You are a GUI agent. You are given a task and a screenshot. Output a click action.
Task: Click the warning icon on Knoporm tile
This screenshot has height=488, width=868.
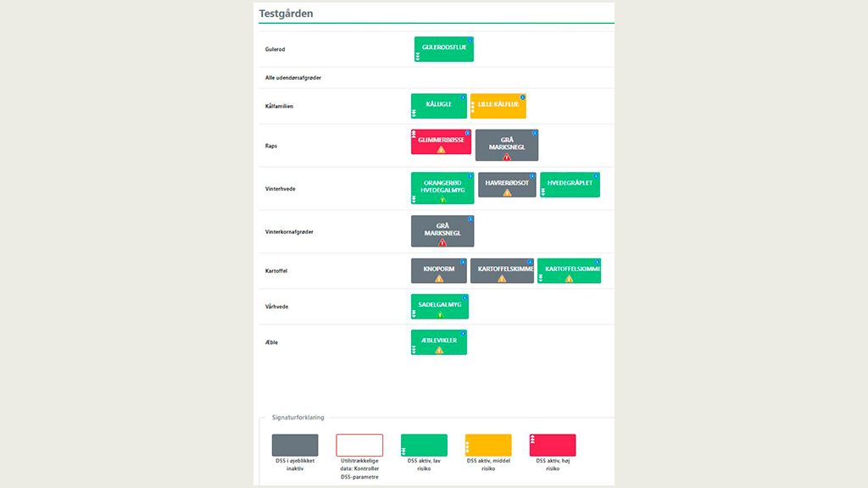[x=439, y=278]
